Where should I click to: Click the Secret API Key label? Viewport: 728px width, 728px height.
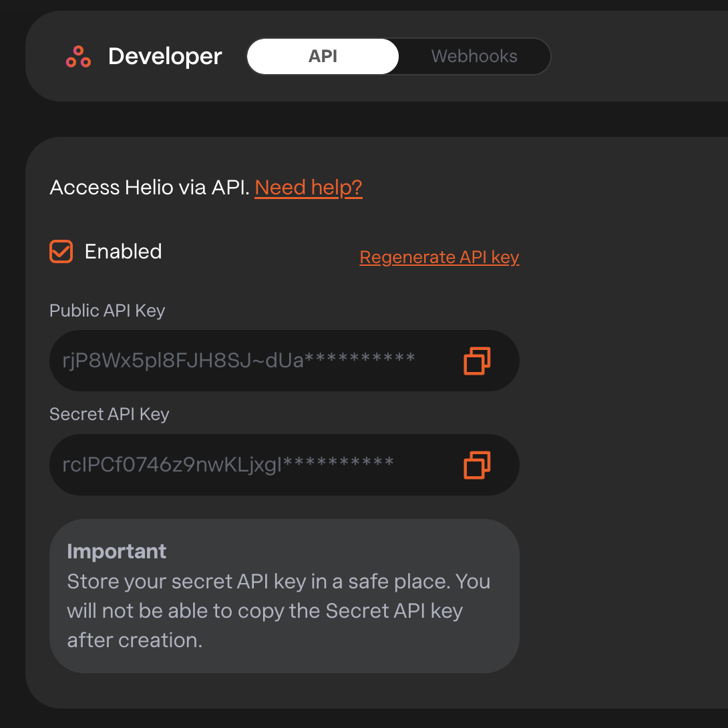click(109, 414)
